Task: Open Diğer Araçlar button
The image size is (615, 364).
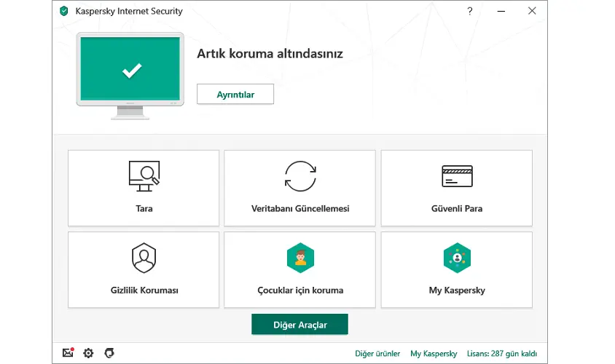Action: click(299, 325)
